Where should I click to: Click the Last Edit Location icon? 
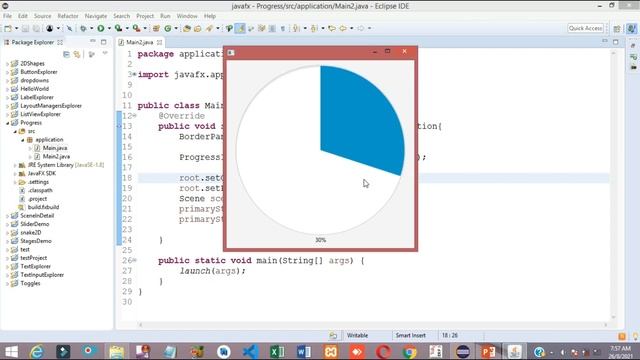tap(332, 29)
